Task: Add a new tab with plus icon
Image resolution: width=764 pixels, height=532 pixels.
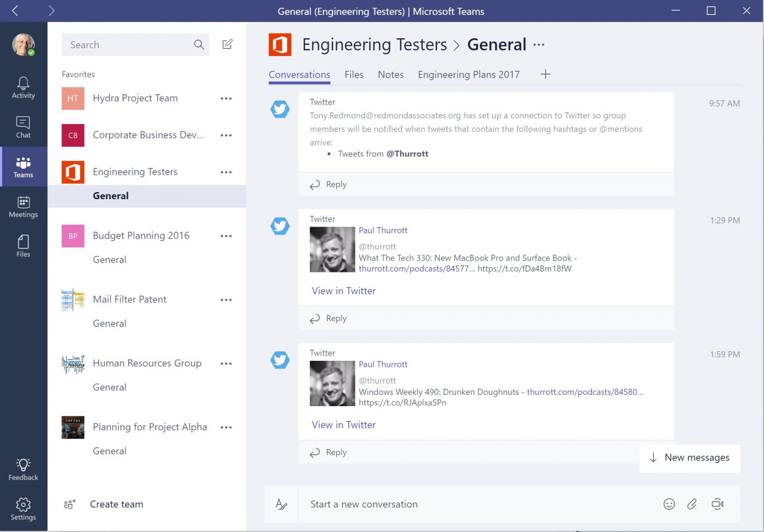Action: click(545, 74)
